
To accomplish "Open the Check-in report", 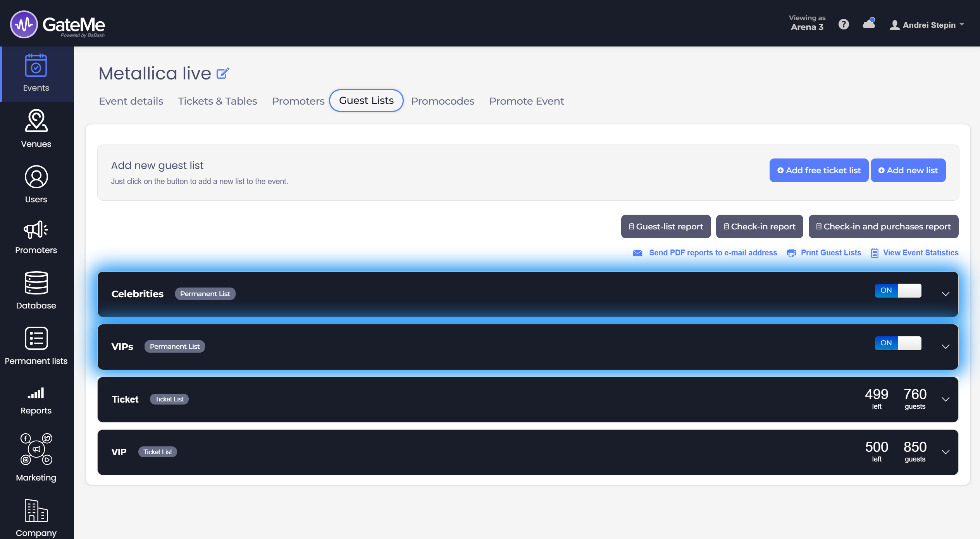I will [760, 226].
